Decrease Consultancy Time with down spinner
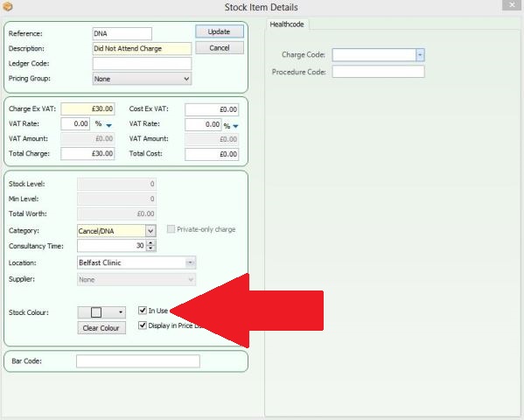 pos(151,248)
